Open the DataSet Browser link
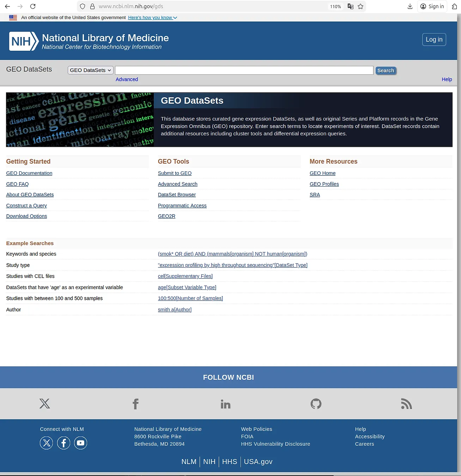The height and width of the screenshot is (476, 461). (x=177, y=195)
